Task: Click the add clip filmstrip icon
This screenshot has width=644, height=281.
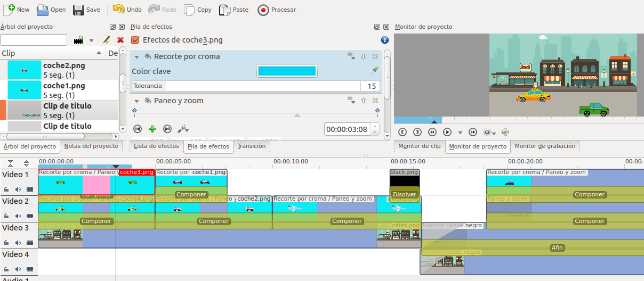Action: tap(79, 40)
